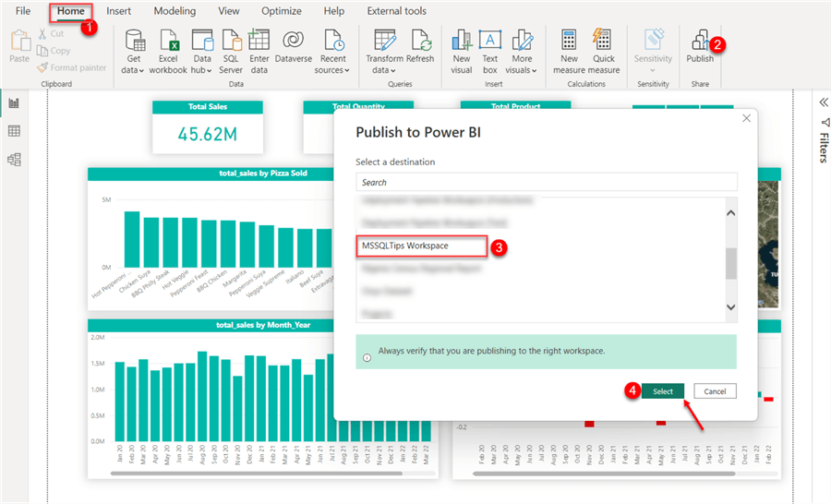Expand the More visuals dropdown
Image resolution: width=831 pixels, height=504 pixels.
[x=535, y=70]
